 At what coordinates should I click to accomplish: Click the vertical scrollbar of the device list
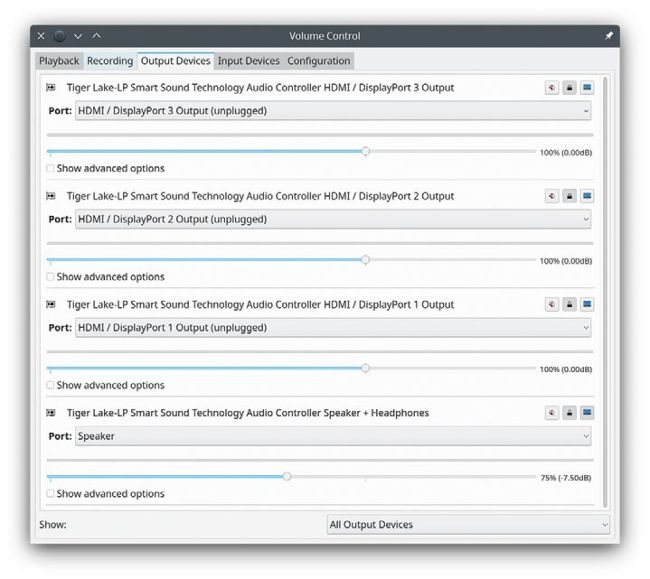click(x=605, y=290)
